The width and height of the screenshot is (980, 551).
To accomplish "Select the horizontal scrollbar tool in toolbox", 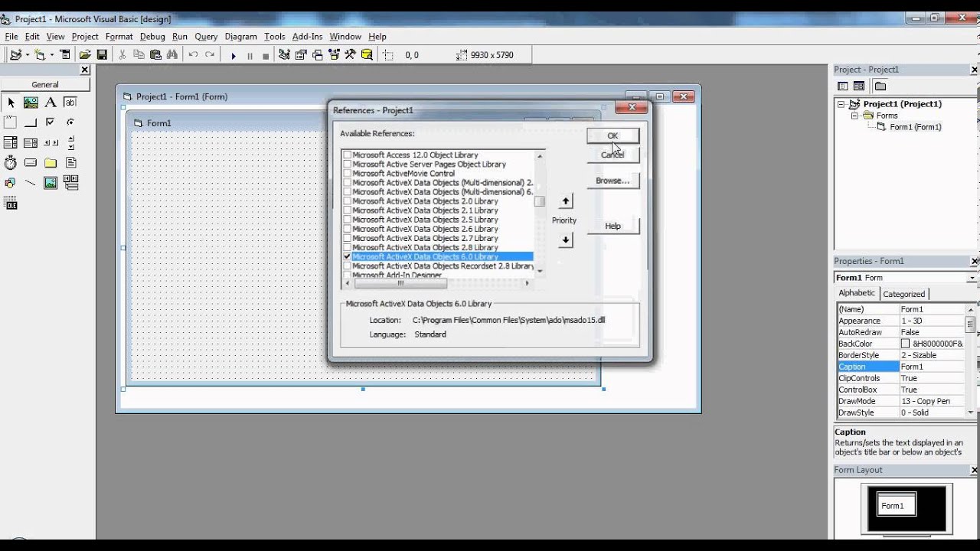I will pos(51,142).
